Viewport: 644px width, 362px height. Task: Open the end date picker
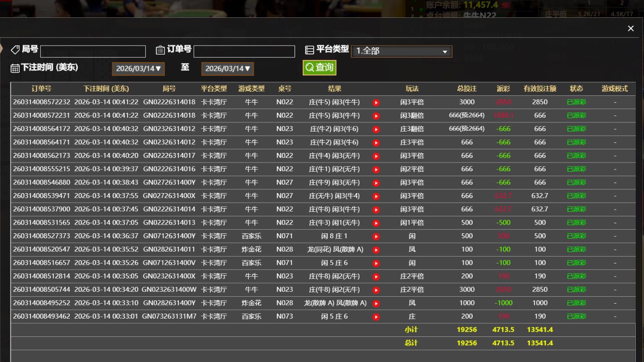point(227,68)
